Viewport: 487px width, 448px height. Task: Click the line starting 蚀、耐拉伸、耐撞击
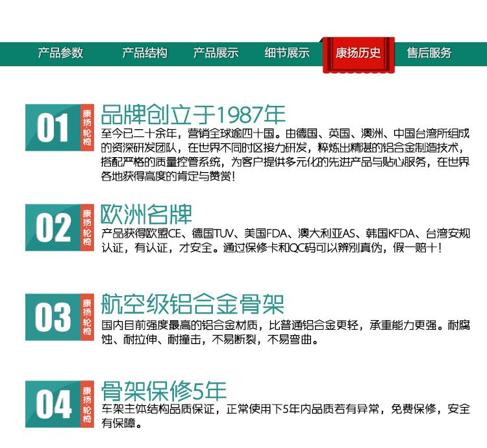click(x=210, y=340)
